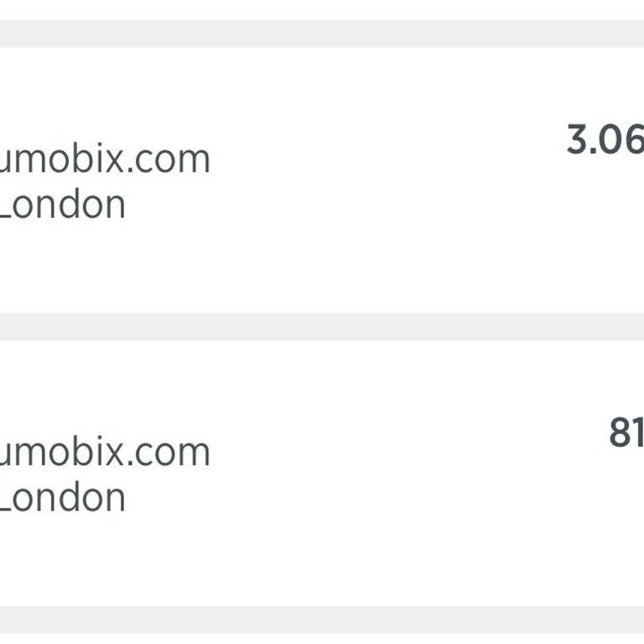The width and height of the screenshot is (644, 644).
Task: Click the gray divider above the 3.06 card
Action: click(322, 34)
